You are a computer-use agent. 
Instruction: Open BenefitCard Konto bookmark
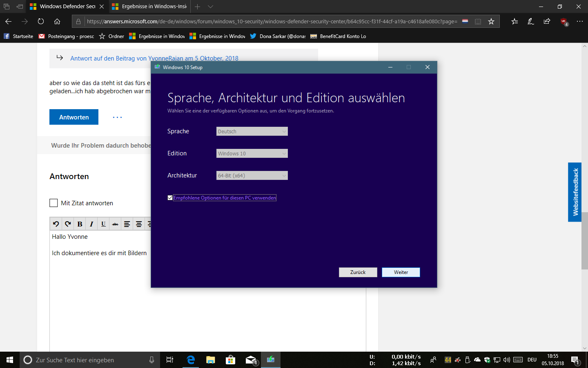(x=338, y=36)
